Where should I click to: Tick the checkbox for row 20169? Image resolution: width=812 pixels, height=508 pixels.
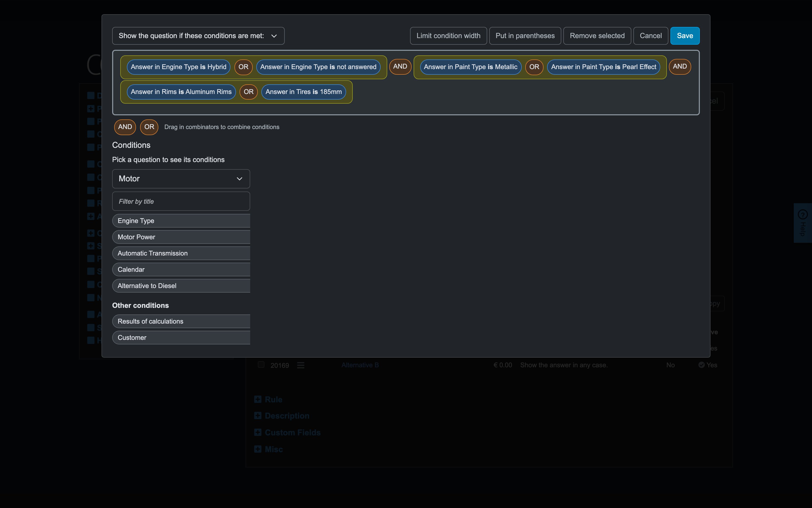(261, 364)
